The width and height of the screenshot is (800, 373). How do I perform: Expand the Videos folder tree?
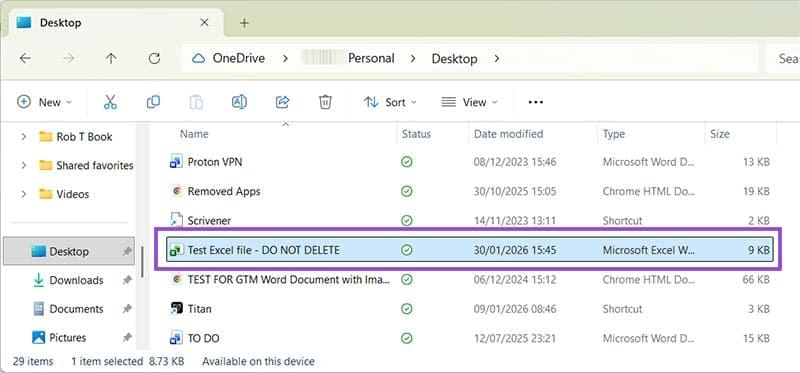tap(23, 194)
